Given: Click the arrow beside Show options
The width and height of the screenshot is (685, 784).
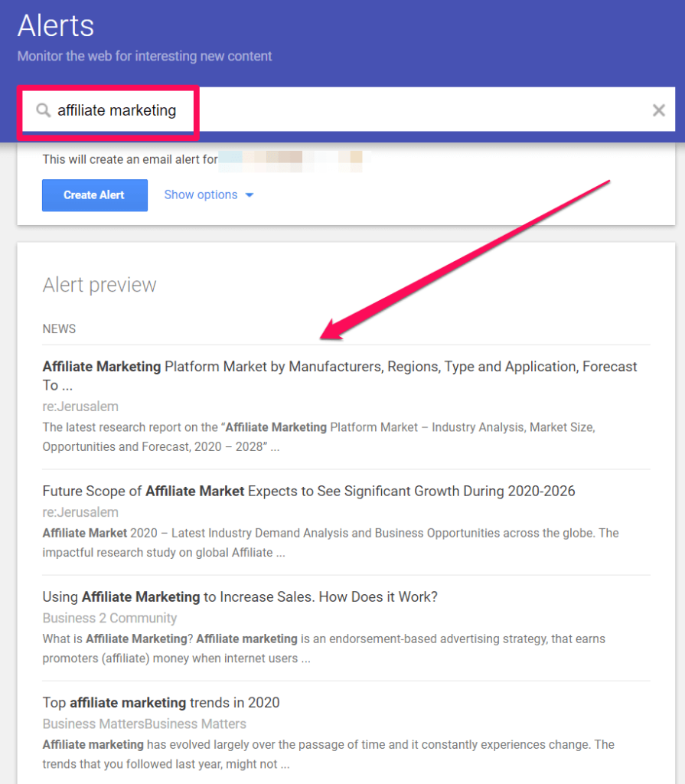Looking at the screenshot, I should pyautogui.click(x=250, y=195).
